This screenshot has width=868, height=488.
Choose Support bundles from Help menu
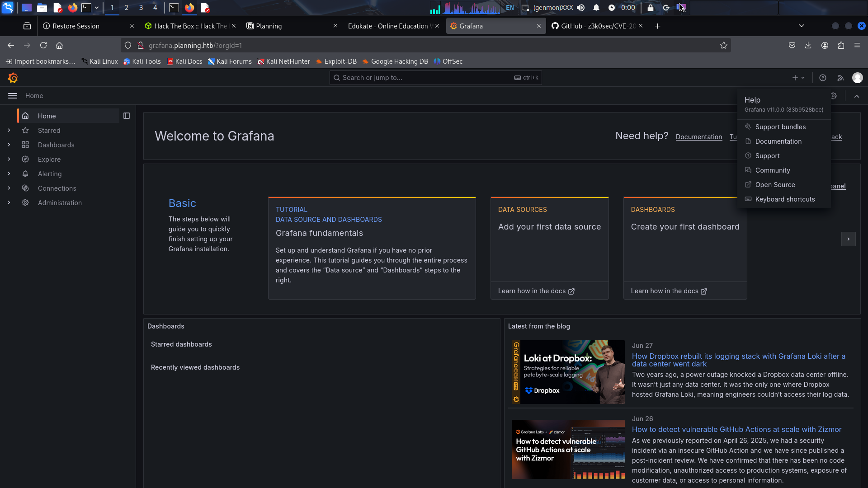tap(780, 127)
